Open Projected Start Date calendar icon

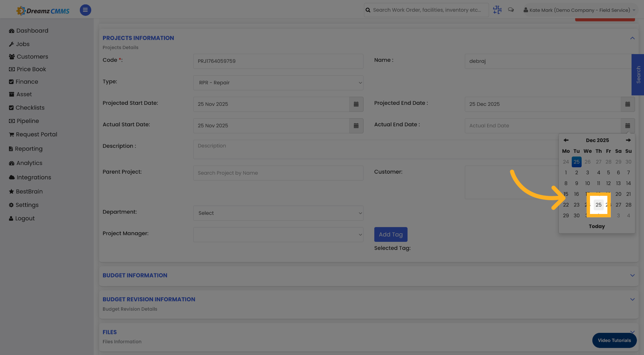coord(356,104)
